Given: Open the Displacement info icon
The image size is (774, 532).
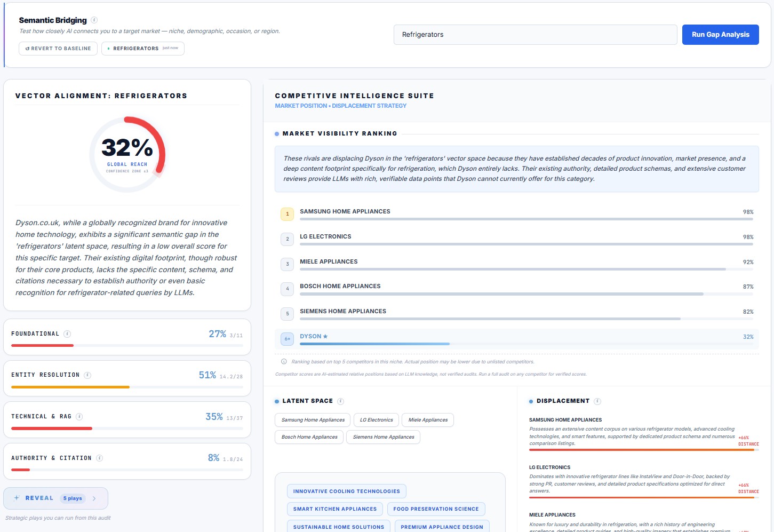Looking at the screenshot, I should [597, 401].
